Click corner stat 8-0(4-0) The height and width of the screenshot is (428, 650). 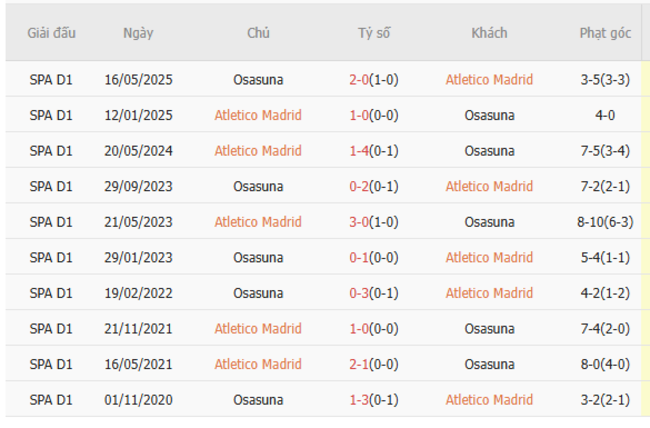[605, 365]
